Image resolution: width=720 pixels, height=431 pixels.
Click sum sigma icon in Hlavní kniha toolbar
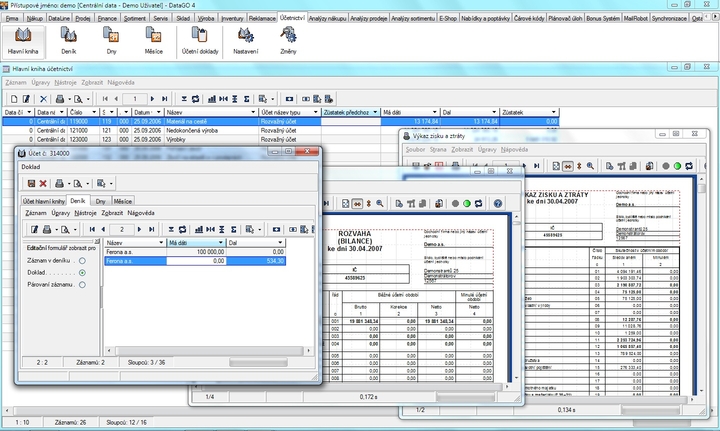click(247, 99)
